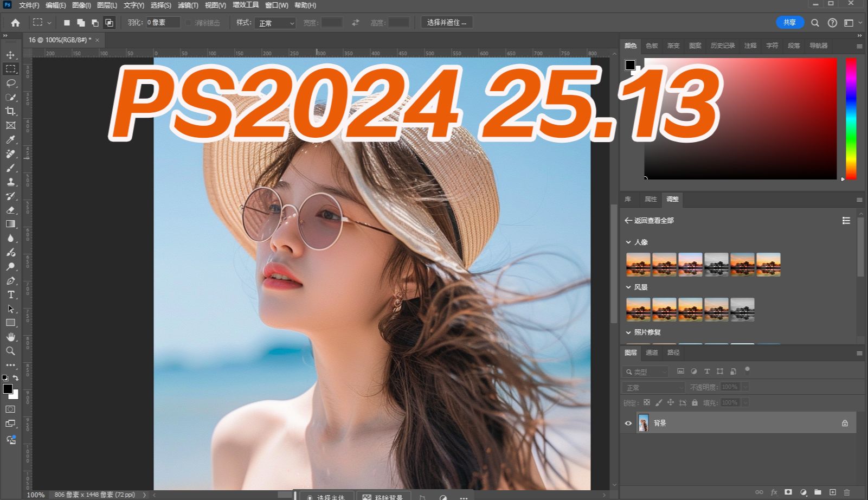Select the Eraser tool

(x=10, y=210)
